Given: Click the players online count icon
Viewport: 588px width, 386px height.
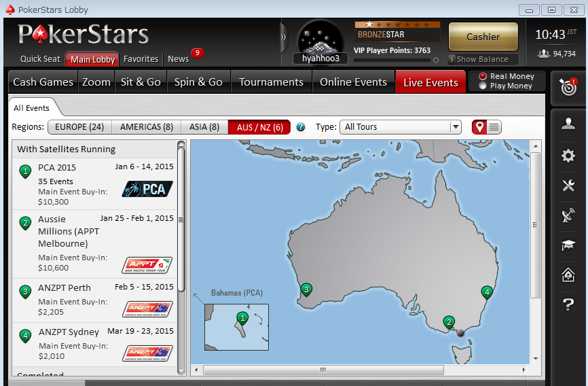Looking at the screenshot, I should [x=543, y=54].
